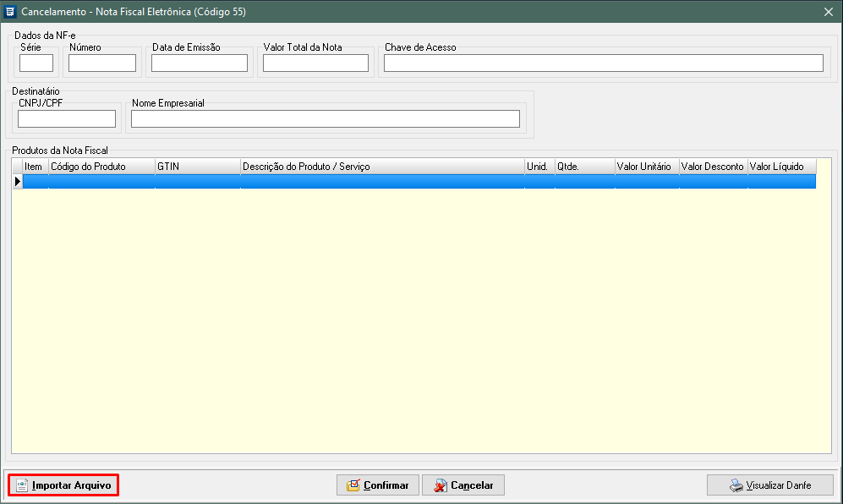Open Visualizar Danfe printer button
The width and height of the screenshot is (843, 504).
pos(770,485)
